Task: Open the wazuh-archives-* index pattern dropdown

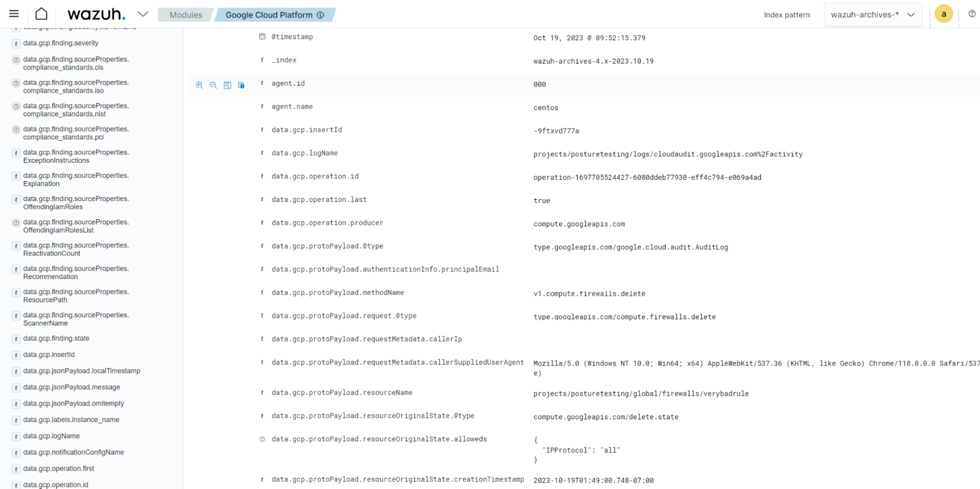Action: pyautogui.click(x=873, y=15)
